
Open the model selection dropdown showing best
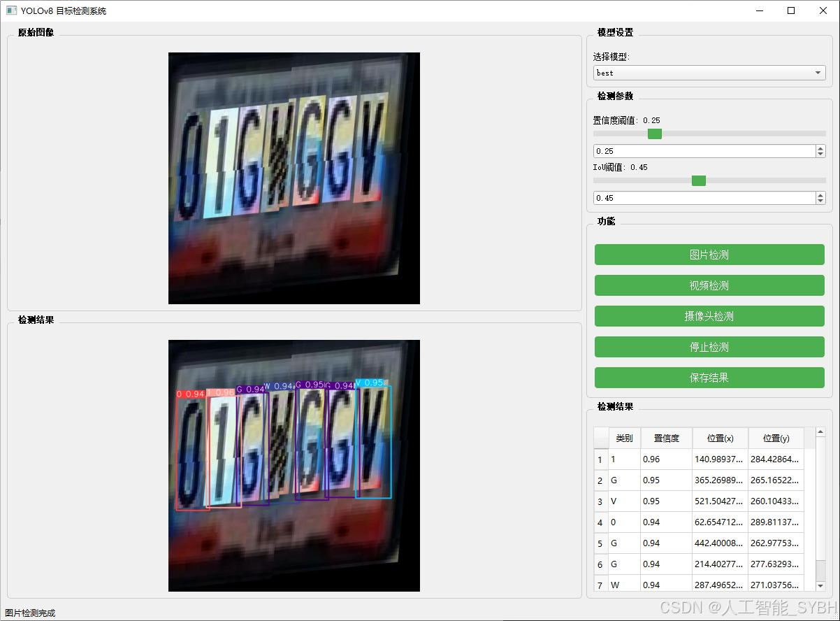coord(709,72)
